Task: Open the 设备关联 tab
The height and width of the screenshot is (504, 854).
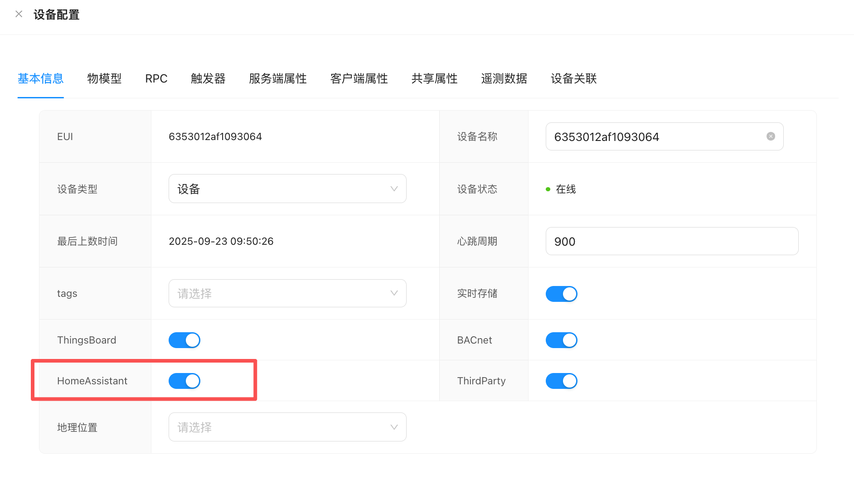Action: pos(573,78)
